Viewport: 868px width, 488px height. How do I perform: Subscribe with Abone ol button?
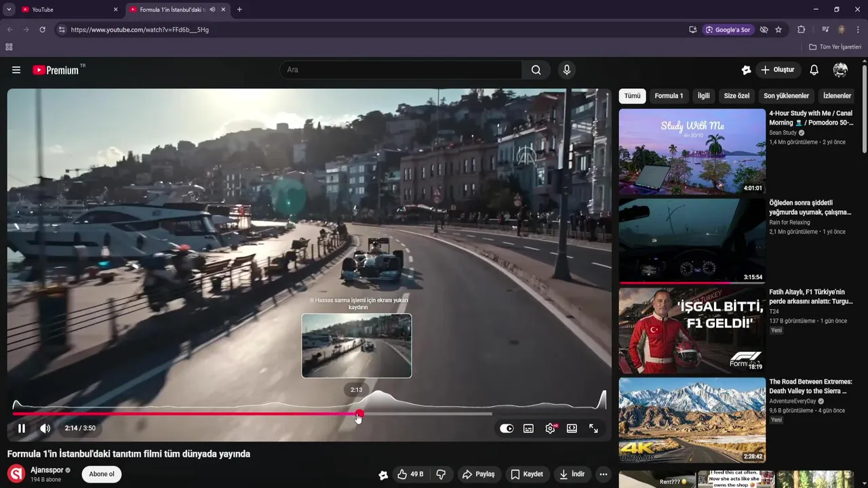(102, 474)
